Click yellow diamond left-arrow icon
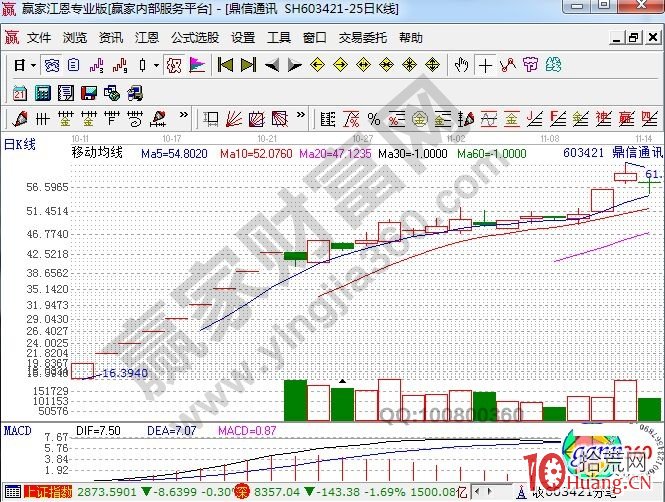This screenshot has width=665, height=502. (x=317, y=65)
